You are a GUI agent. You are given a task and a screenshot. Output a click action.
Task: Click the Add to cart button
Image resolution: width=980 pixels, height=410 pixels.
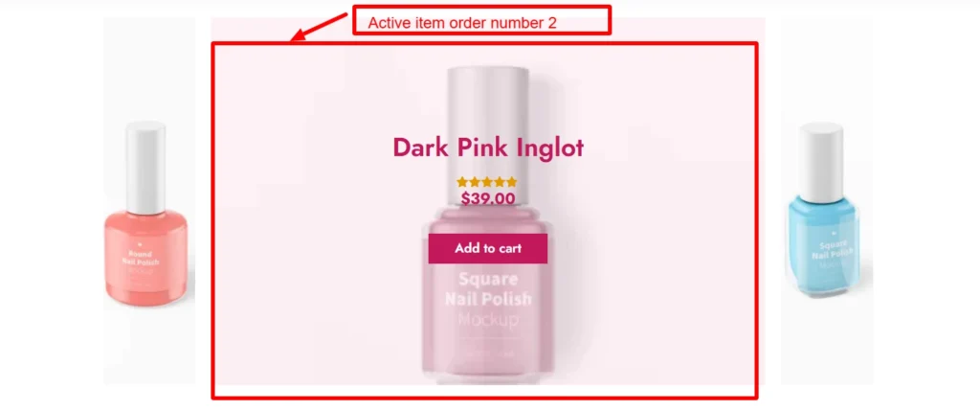487,248
